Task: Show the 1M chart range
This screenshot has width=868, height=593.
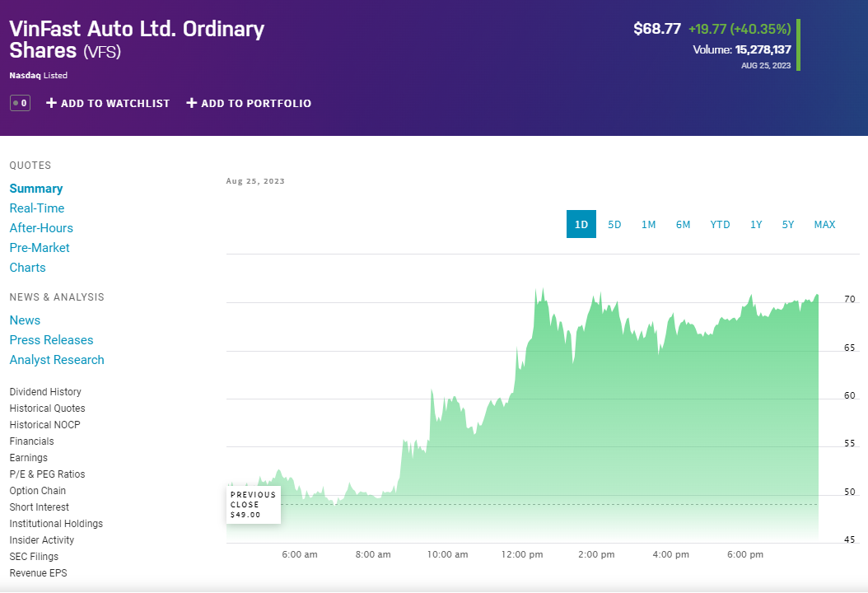Action: tap(648, 224)
